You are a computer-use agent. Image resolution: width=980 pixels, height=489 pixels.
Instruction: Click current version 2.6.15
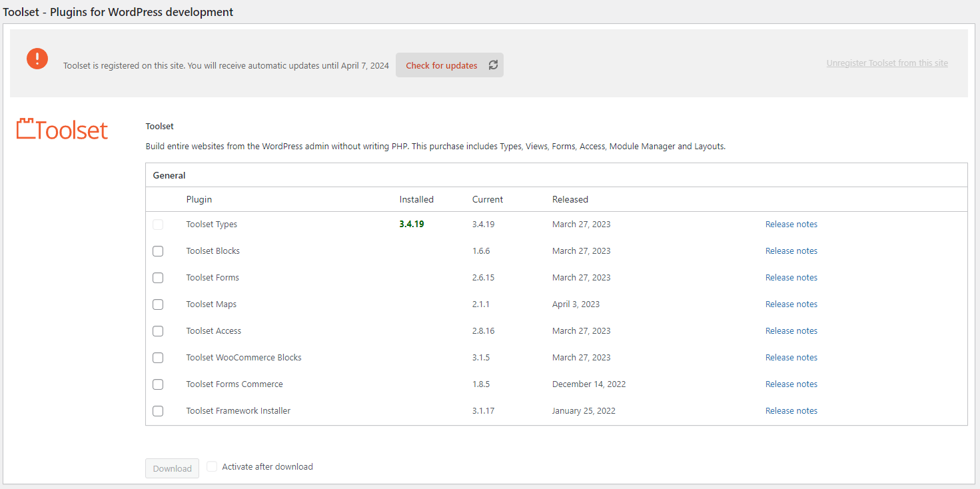coord(484,278)
